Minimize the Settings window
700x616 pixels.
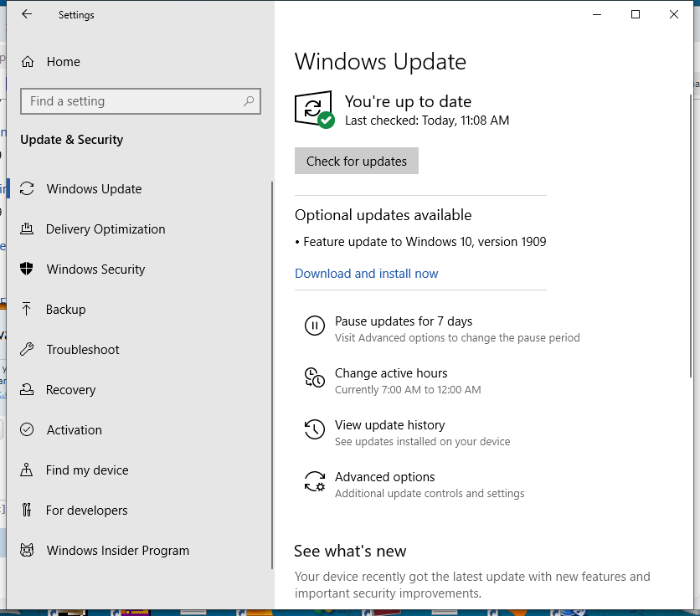click(x=597, y=14)
